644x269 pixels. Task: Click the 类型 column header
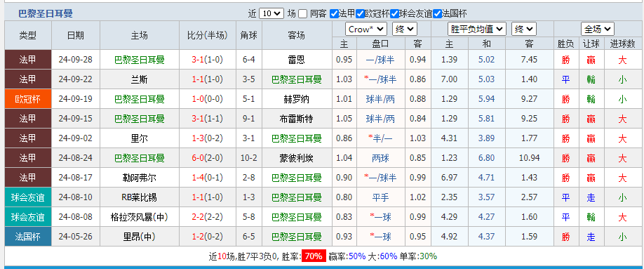pyautogui.click(x=28, y=35)
